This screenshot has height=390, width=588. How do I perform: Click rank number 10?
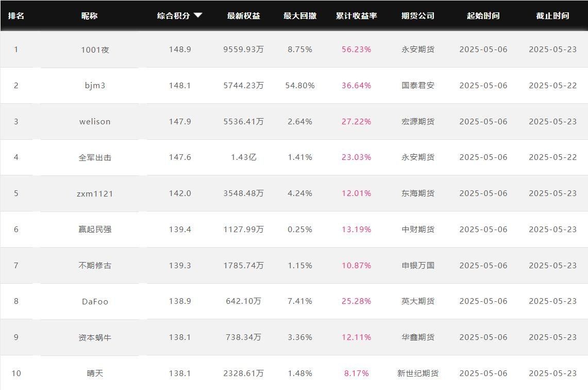[16, 373]
